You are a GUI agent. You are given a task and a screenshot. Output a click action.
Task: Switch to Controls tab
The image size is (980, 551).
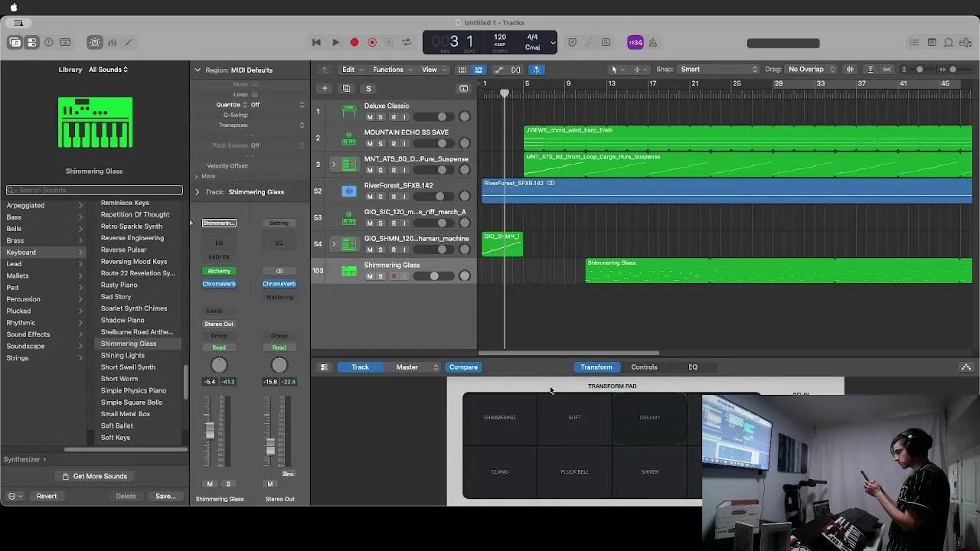click(644, 367)
